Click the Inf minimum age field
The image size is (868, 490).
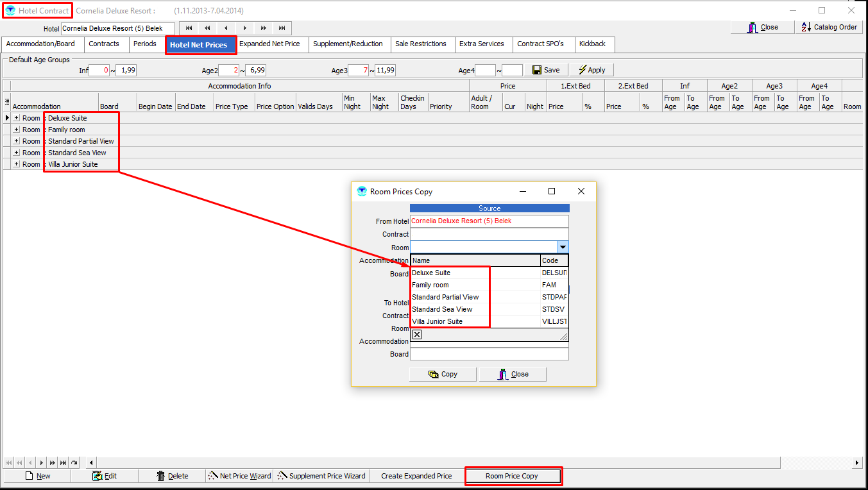(x=99, y=71)
